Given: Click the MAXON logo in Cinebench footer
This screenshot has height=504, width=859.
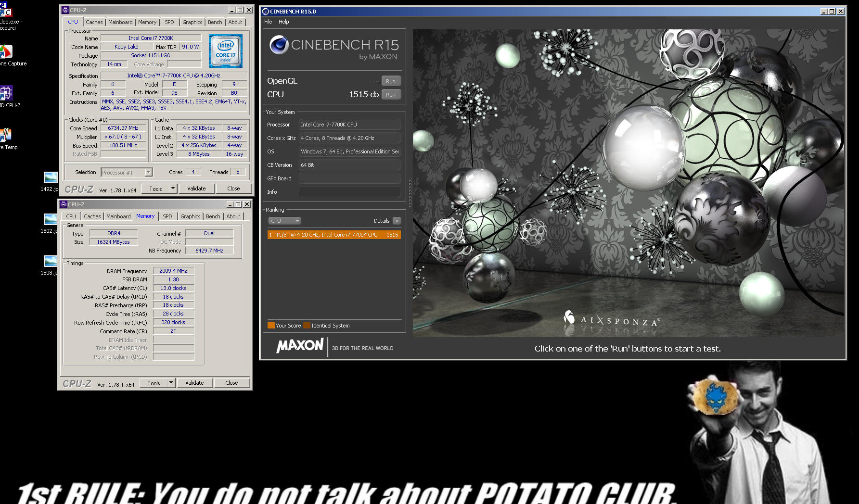Looking at the screenshot, I should pyautogui.click(x=300, y=346).
